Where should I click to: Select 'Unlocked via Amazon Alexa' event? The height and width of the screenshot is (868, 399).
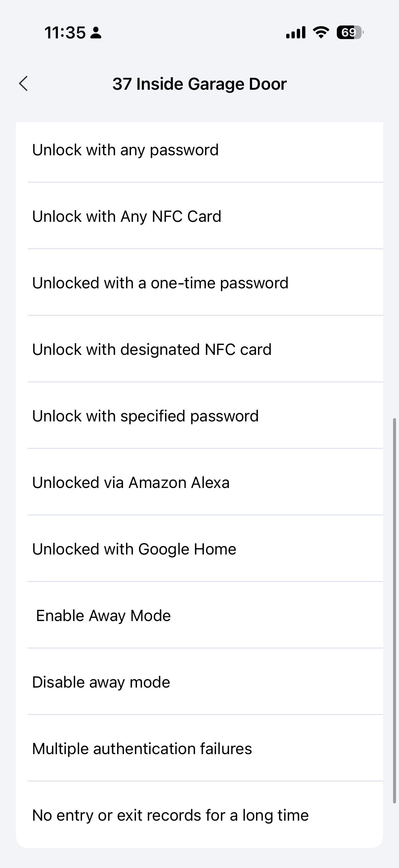(131, 483)
